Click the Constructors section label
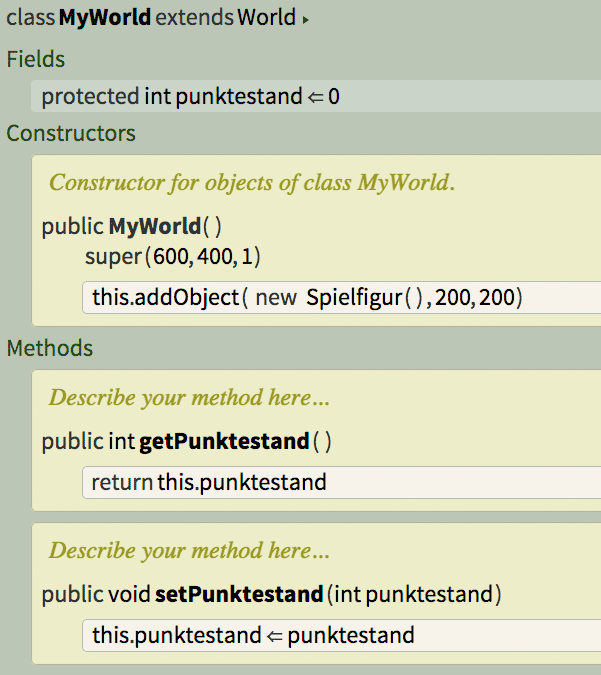The image size is (601, 675). tap(71, 134)
